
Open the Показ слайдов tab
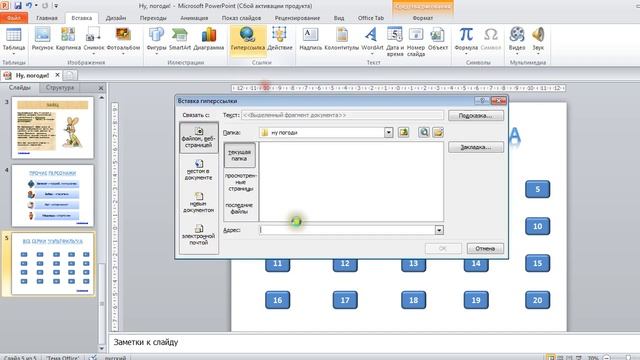tap(241, 18)
